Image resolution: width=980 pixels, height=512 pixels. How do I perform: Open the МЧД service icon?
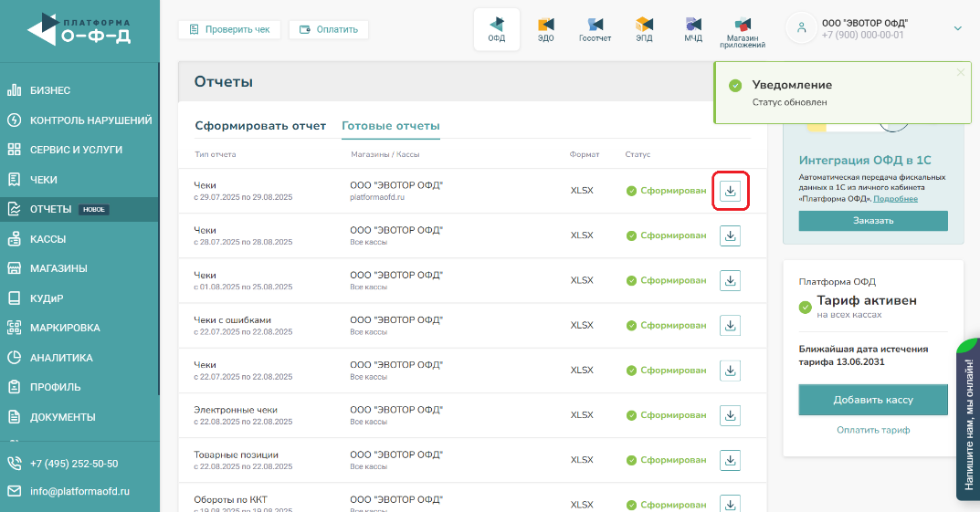(693, 29)
